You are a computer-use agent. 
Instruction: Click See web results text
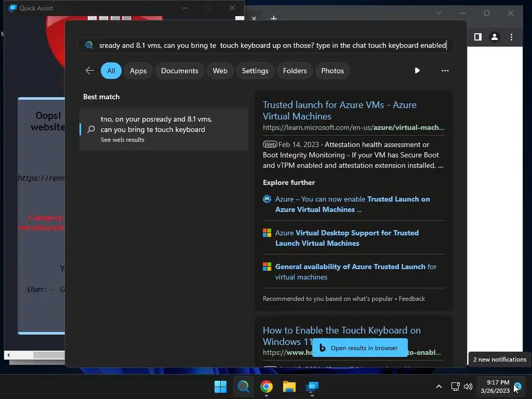pos(123,140)
